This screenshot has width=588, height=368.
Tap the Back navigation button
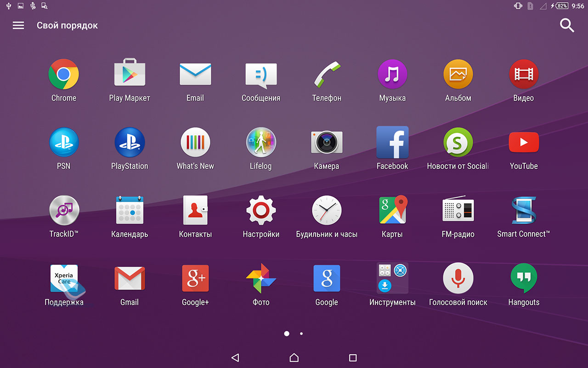point(235,357)
